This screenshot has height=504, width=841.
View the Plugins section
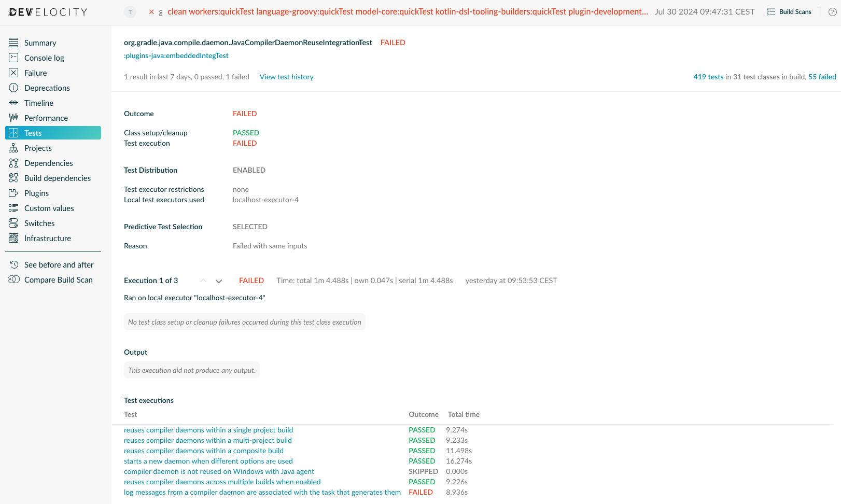pyautogui.click(x=36, y=193)
